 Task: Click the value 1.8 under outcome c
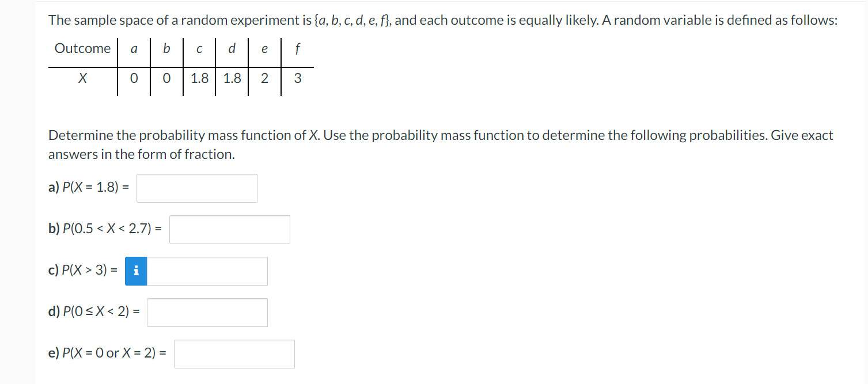pos(199,78)
